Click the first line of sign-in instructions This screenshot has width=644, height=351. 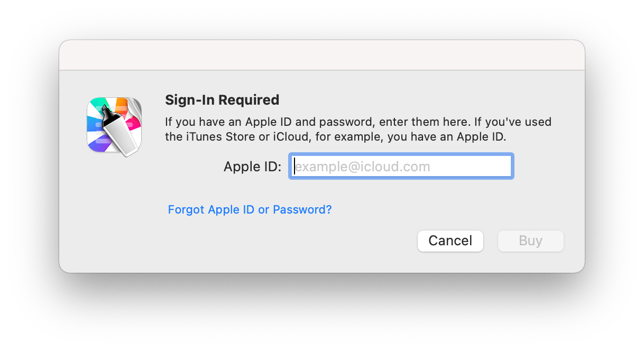click(358, 122)
